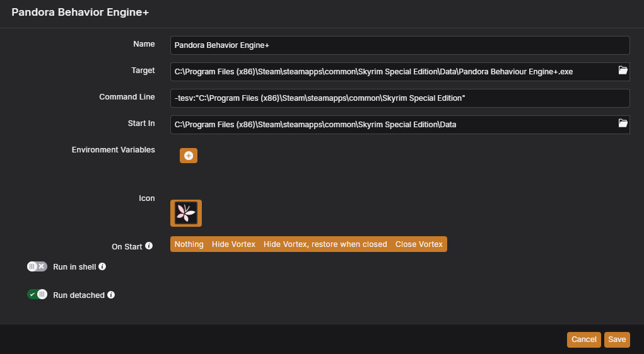Image resolution: width=644 pixels, height=354 pixels.
Task: Browse for Start In folder icon
Action: point(623,123)
